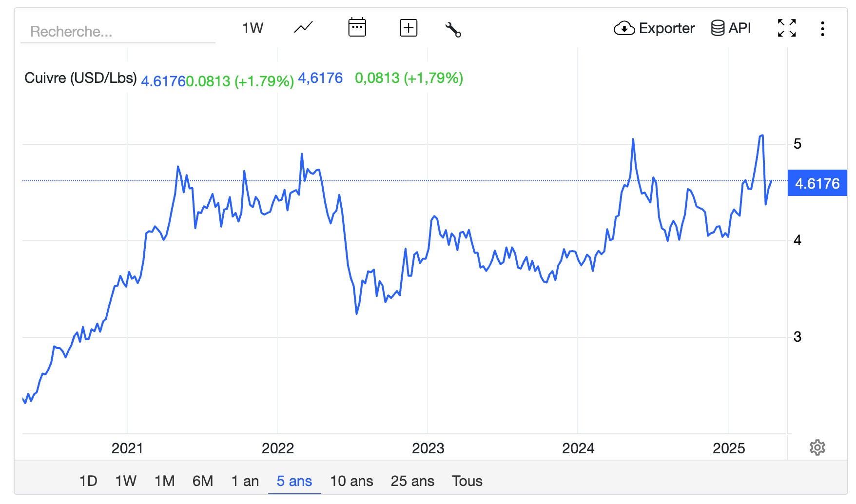Open the 1W interval dropdown in toolbar
The width and height of the screenshot is (856, 504).
[x=253, y=28]
